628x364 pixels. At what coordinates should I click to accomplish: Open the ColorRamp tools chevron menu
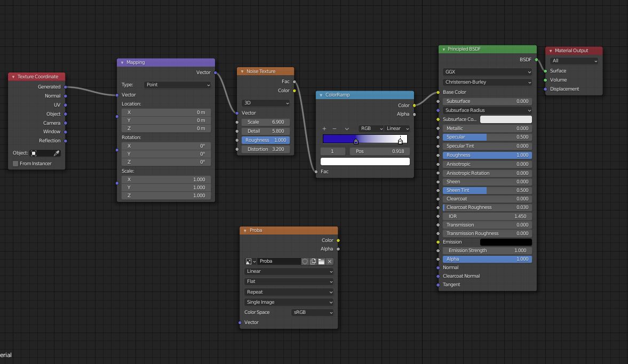pyautogui.click(x=347, y=128)
